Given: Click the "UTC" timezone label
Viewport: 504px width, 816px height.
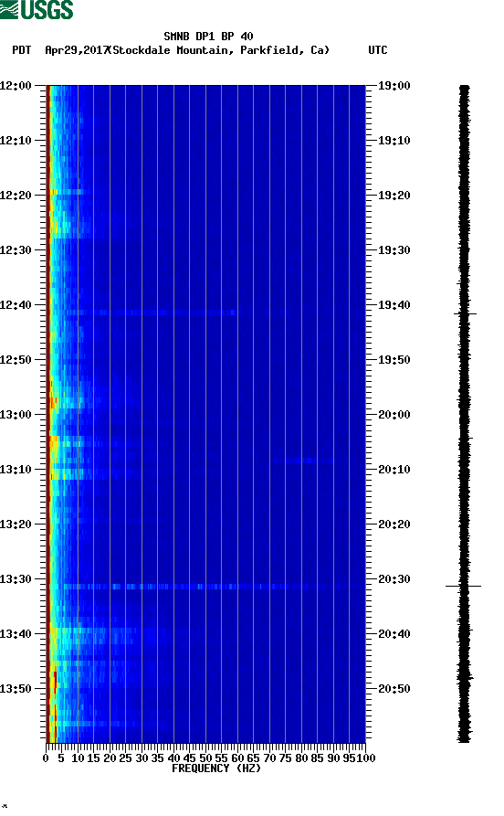Looking at the screenshot, I should click(x=378, y=50).
